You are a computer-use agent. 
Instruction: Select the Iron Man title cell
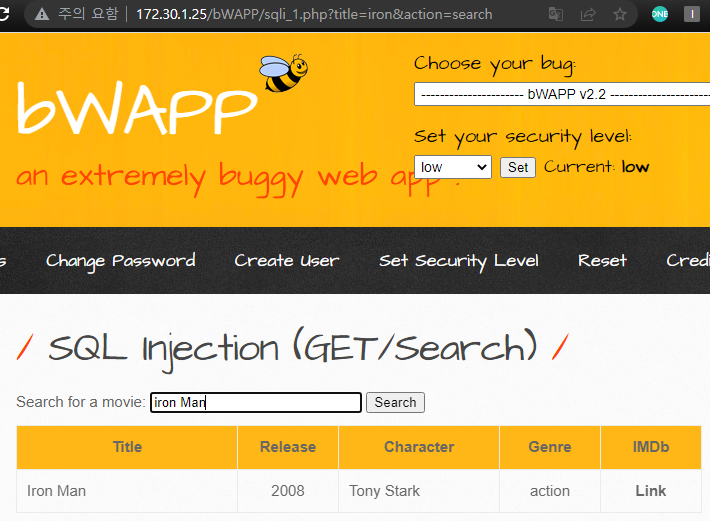(127, 491)
